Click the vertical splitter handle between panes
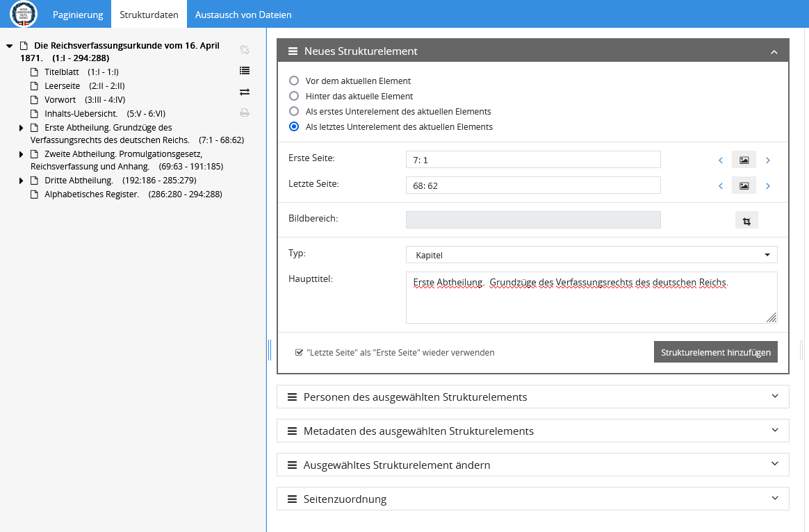This screenshot has width=809, height=532. tap(270, 350)
